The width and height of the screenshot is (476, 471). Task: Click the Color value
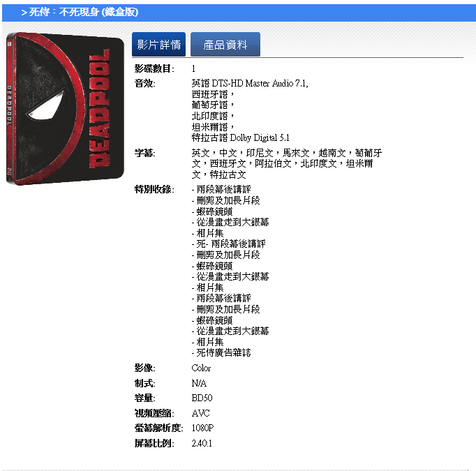(x=201, y=368)
